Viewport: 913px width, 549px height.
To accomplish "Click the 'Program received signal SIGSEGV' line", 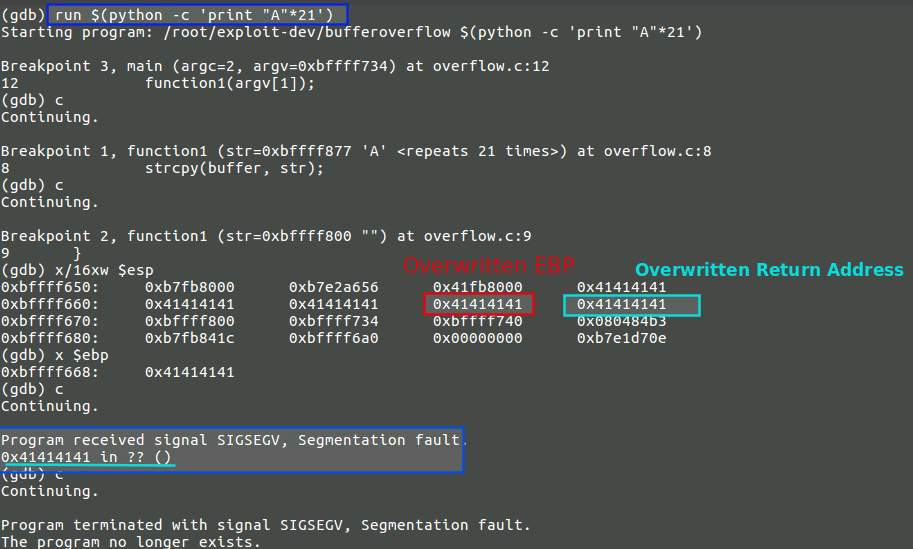I will tap(230, 440).
